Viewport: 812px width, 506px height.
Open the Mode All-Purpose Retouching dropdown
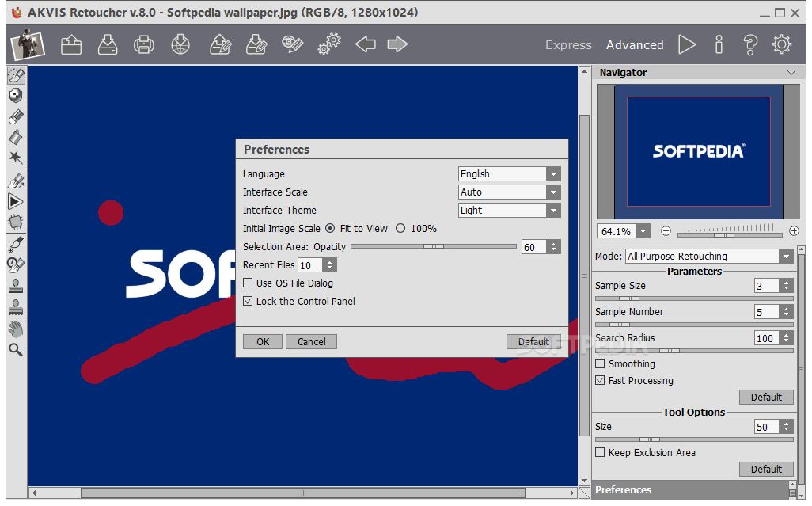pyautogui.click(x=709, y=256)
